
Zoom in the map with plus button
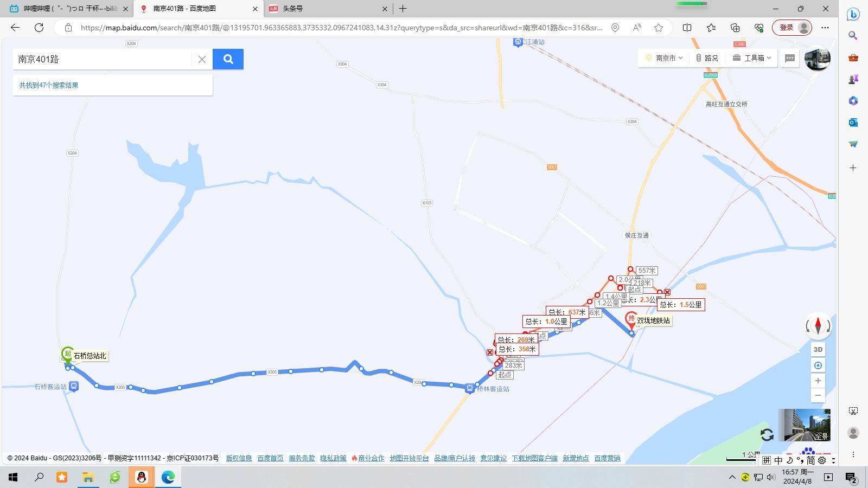click(818, 381)
